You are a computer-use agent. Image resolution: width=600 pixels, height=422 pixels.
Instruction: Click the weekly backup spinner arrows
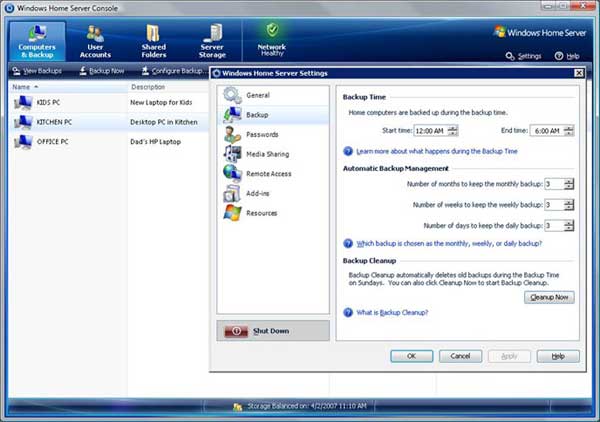569,205
